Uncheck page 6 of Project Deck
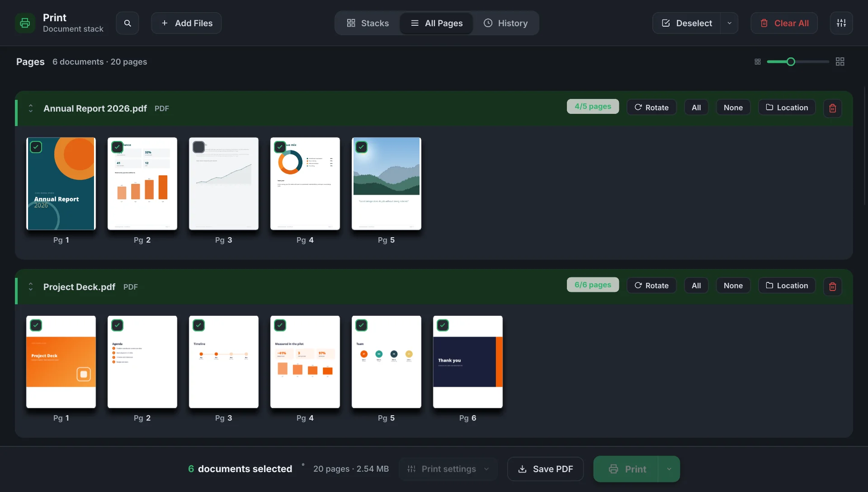 pyautogui.click(x=443, y=325)
